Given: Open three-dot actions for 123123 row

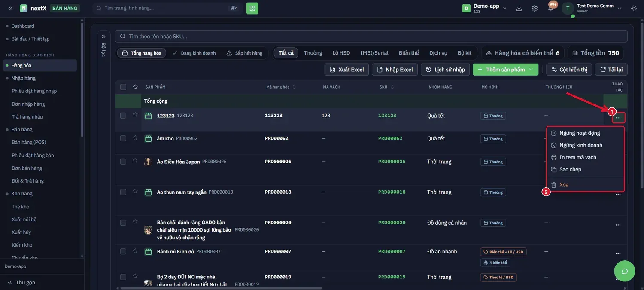Looking at the screenshot, I should 618,118.
